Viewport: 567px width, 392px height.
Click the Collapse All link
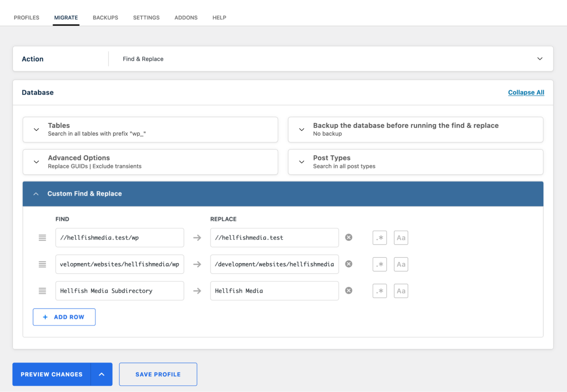tap(526, 92)
